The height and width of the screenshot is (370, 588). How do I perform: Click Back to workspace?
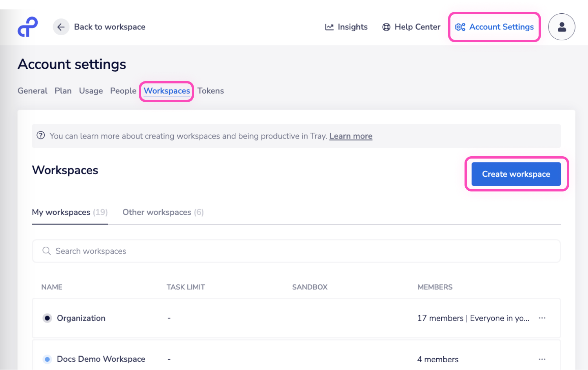coord(110,27)
